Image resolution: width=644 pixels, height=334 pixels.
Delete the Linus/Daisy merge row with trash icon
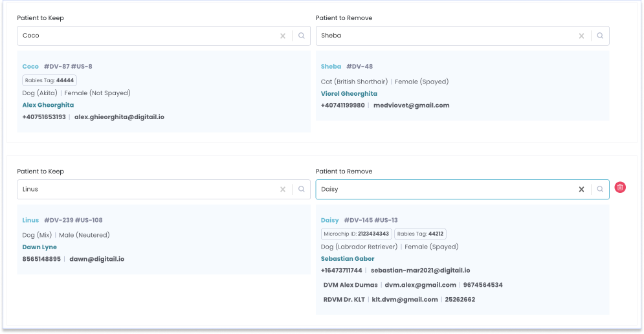[x=620, y=187]
